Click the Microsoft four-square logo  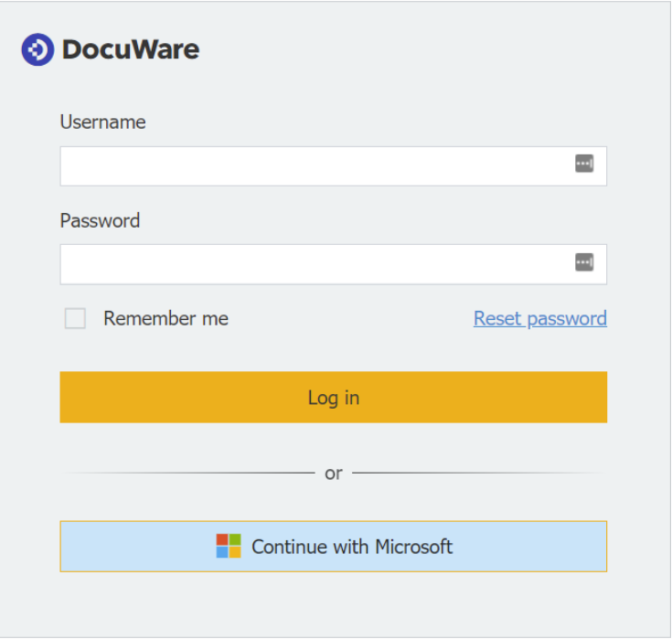(x=229, y=547)
